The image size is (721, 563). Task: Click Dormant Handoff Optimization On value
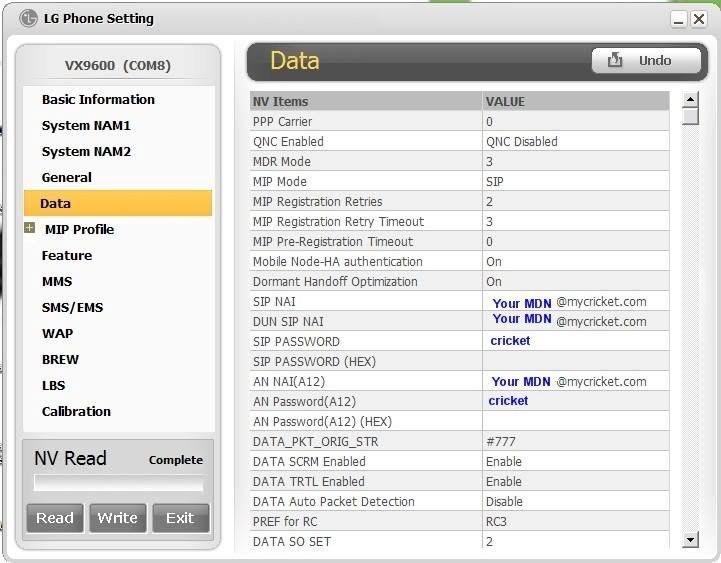(576, 282)
